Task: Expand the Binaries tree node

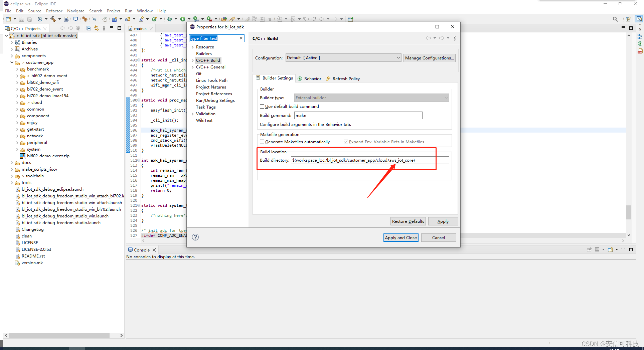Action: tap(12, 42)
